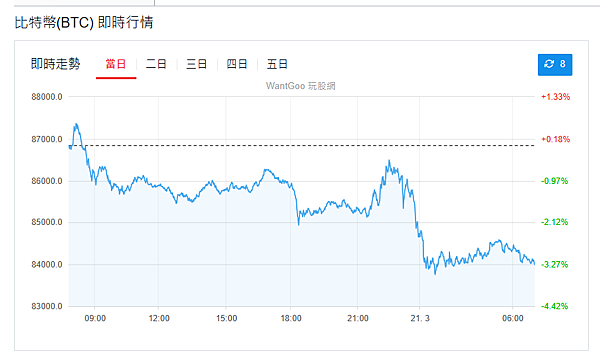Click the blue refresh icon button
The height and width of the screenshot is (363, 600).
(x=555, y=65)
